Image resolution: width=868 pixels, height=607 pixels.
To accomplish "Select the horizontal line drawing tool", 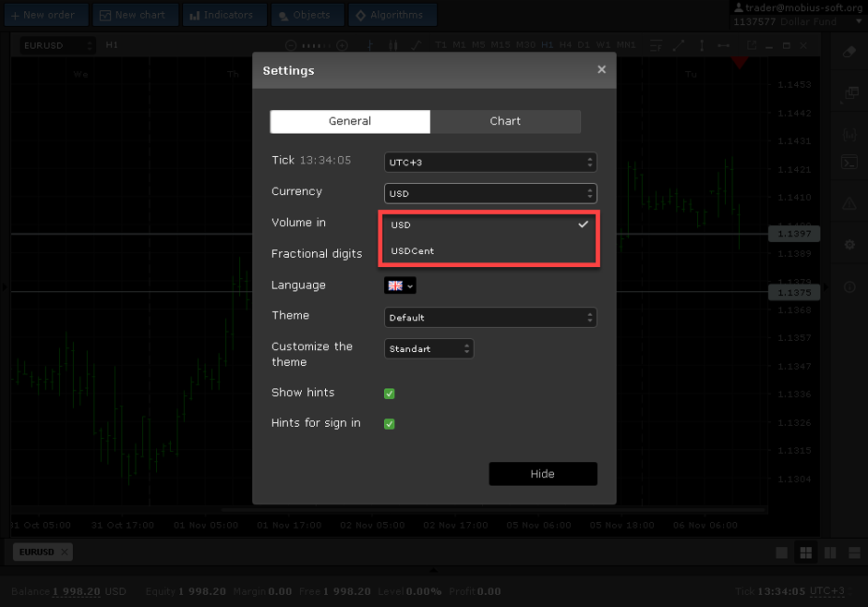I will [724, 45].
